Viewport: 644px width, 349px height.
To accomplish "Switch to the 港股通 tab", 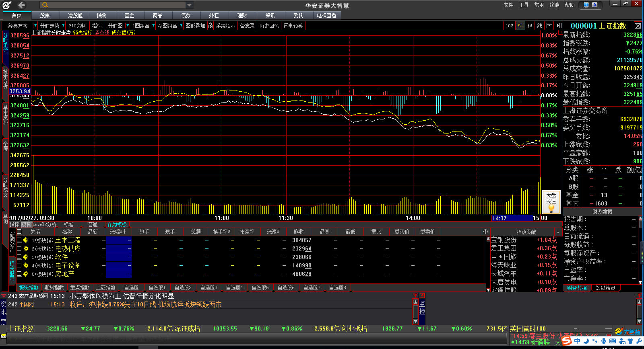I will 75,15.
